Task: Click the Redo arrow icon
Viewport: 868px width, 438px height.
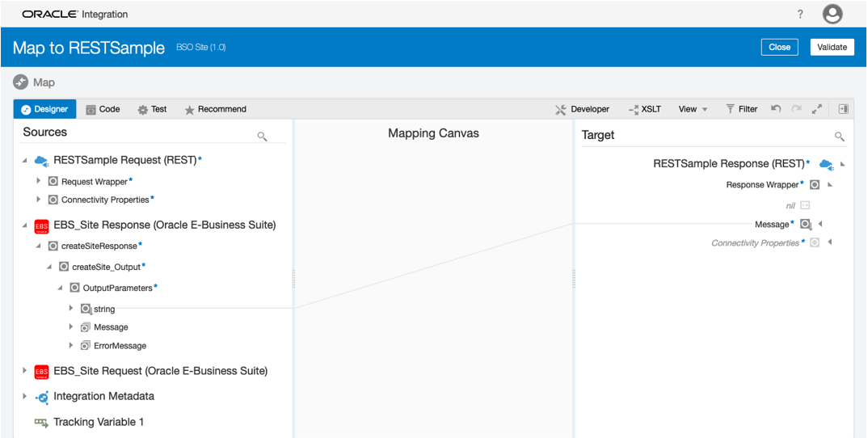Action: point(796,109)
